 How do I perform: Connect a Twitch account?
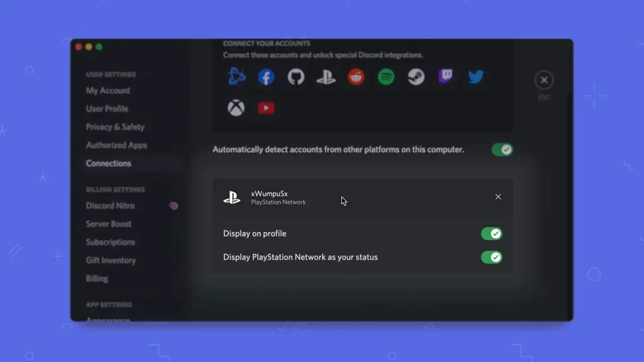[x=446, y=77]
